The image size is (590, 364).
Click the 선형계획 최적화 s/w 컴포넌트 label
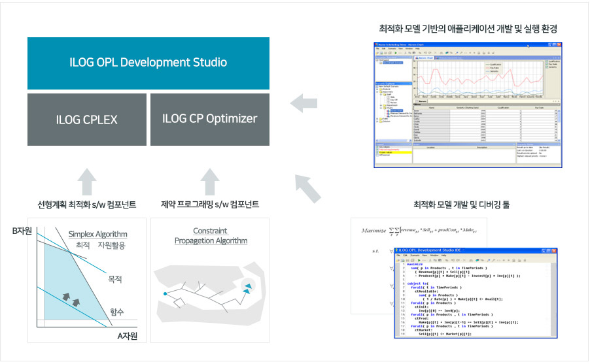[x=87, y=205]
